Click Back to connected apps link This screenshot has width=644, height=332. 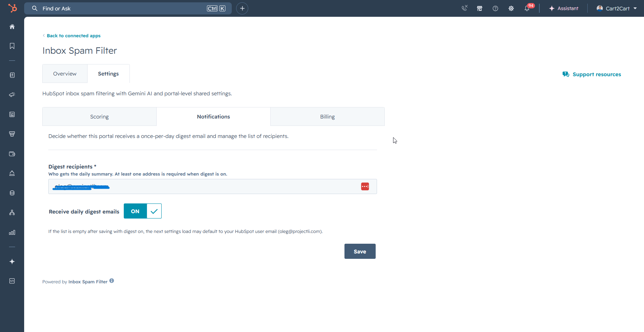coord(73,36)
